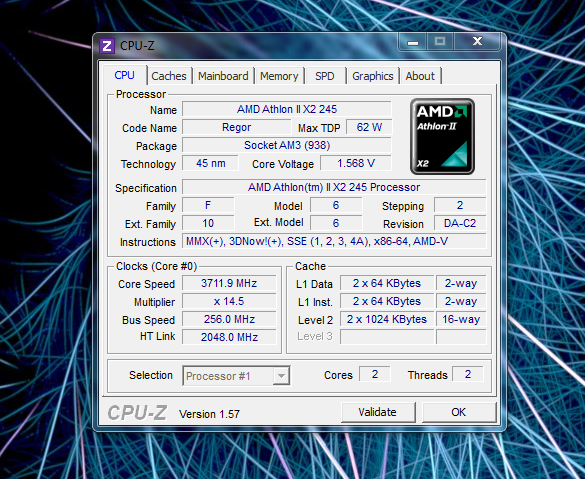Open the Mainboard tab
The height and width of the screenshot is (479, 585).
223,76
